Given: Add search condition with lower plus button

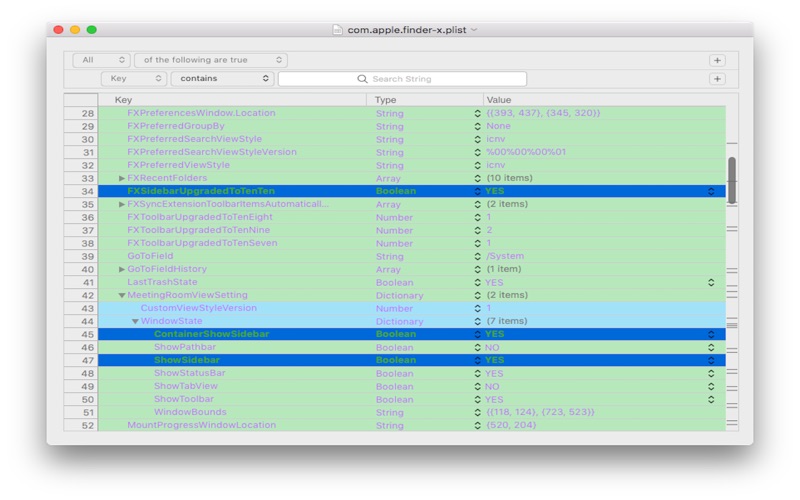Looking at the screenshot, I should 717,79.
